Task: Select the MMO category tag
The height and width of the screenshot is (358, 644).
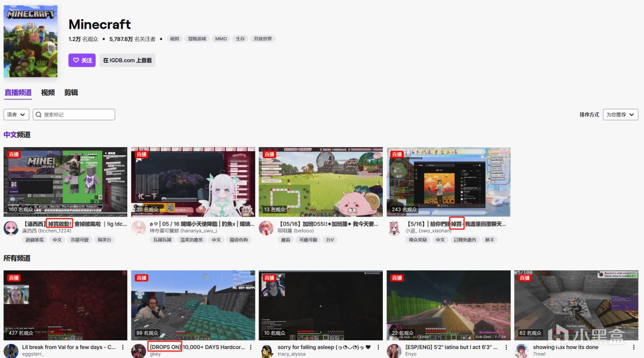Action: tap(221, 39)
